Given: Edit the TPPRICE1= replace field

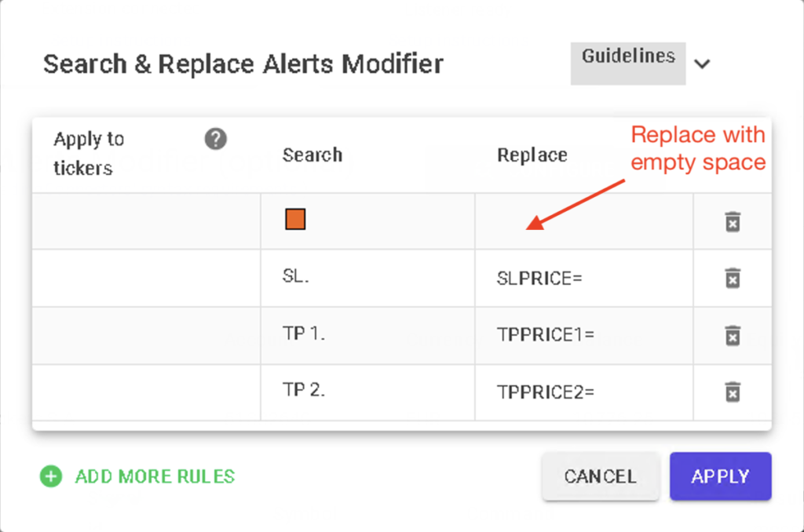Looking at the screenshot, I should [583, 335].
